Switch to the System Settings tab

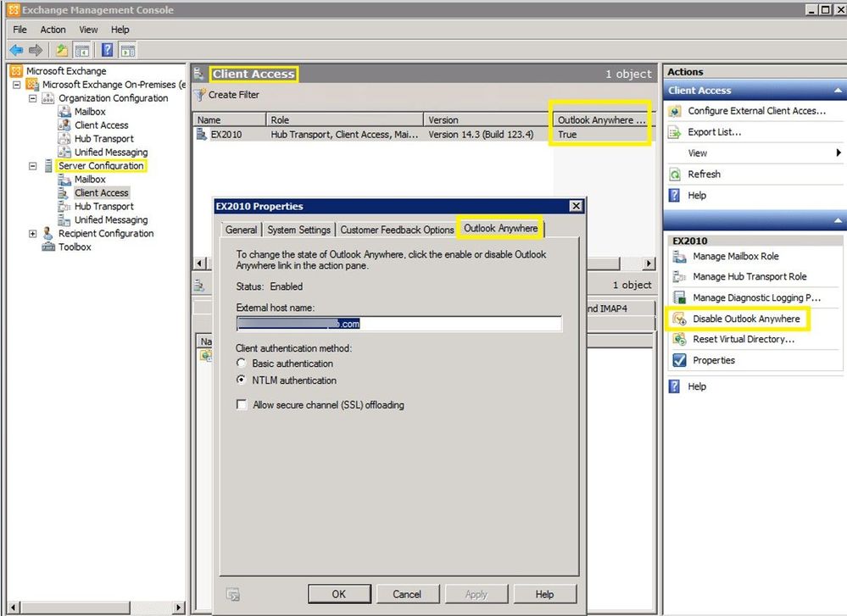pyautogui.click(x=298, y=229)
